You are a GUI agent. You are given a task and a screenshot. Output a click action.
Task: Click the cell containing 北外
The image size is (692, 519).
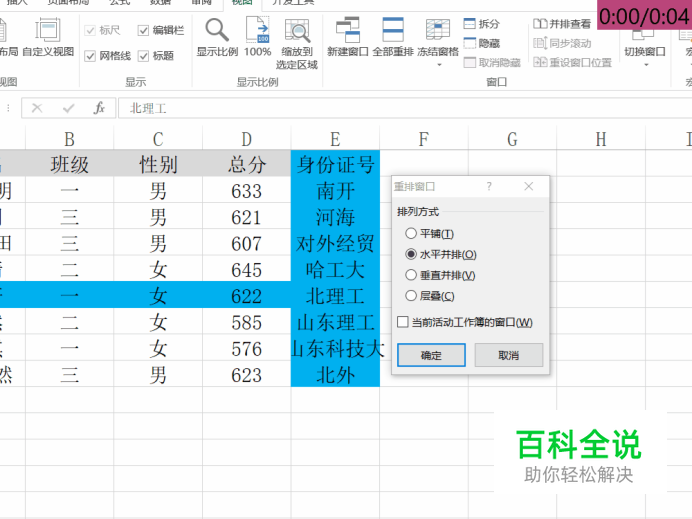335,374
